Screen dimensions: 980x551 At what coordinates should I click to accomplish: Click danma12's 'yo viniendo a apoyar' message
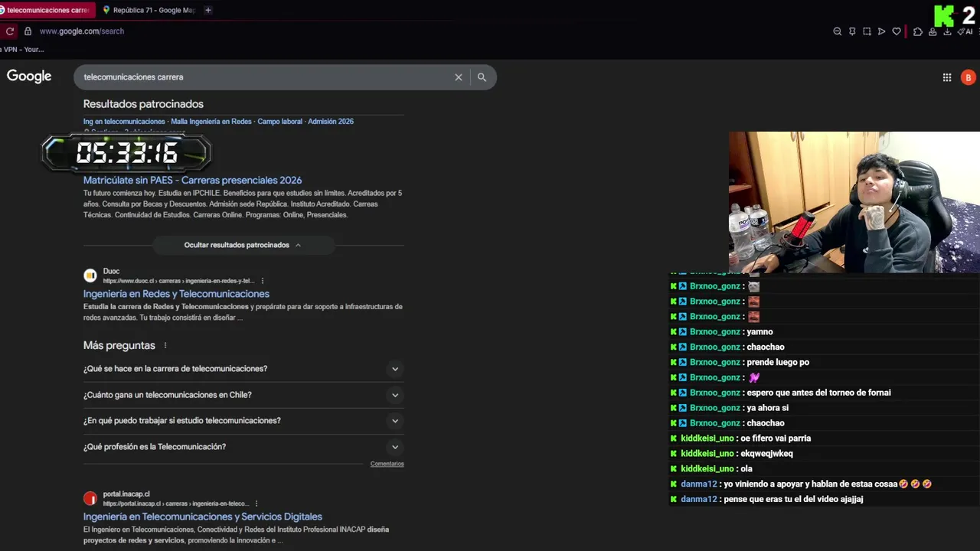tap(828, 484)
